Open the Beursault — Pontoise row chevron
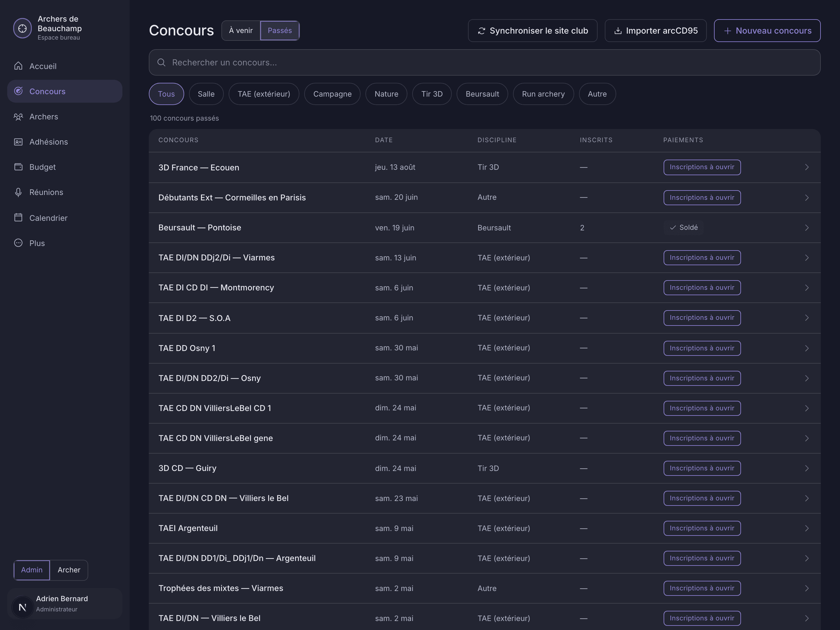The image size is (840, 630). point(807,227)
